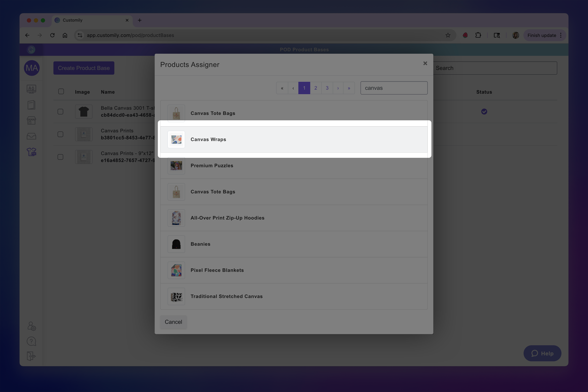This screenshot has height=392, width=588.
Task: Open the store icon in sidebar
Action: coord(31,120)
